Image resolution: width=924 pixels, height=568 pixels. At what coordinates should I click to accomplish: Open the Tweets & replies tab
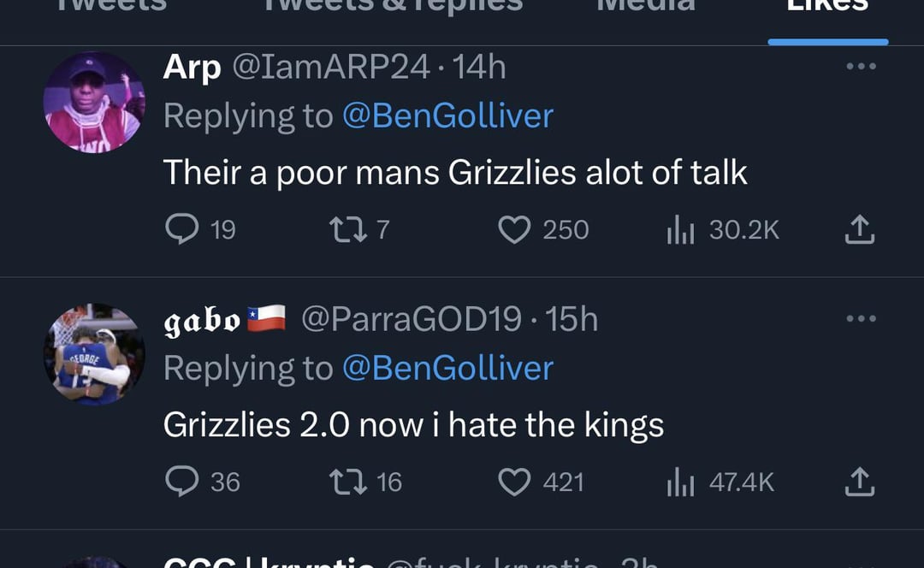point(392,9)
